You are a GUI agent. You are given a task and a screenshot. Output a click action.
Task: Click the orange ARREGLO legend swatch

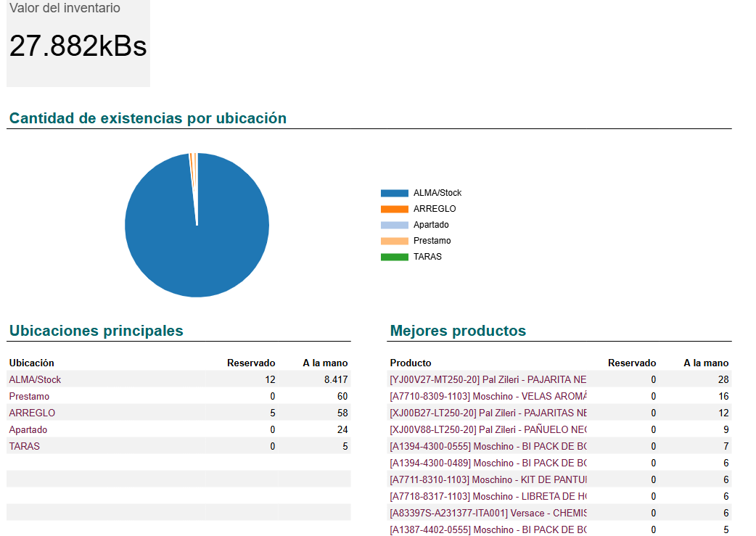coord(395,209)
